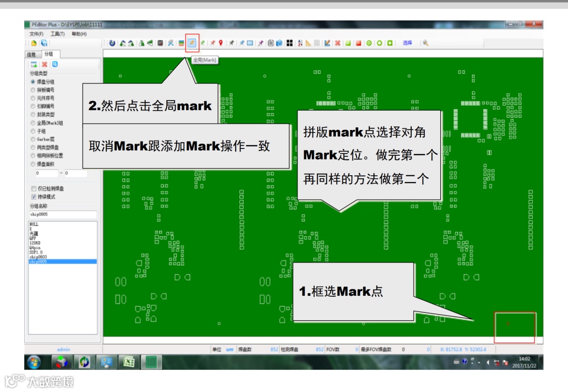This screenshot has height=392, width=568.
Task: Click the red map-marker pin icon
Action: coord(220,43)
